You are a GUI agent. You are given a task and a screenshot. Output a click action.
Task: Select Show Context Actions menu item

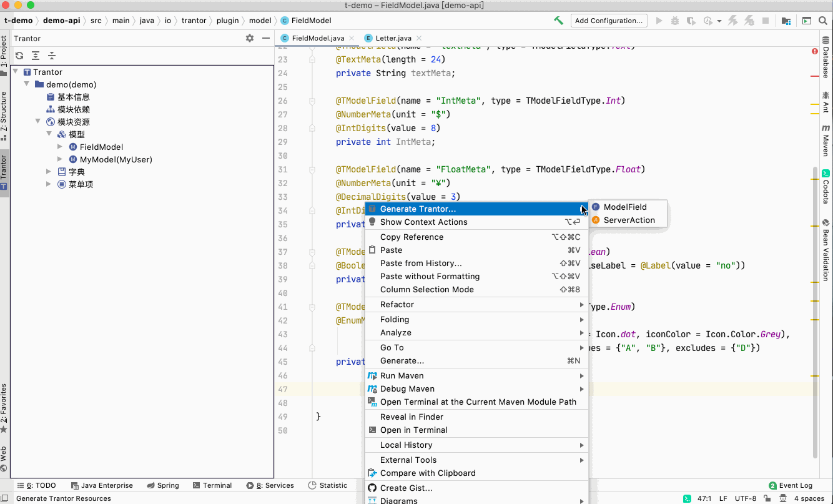pos(476,222)
